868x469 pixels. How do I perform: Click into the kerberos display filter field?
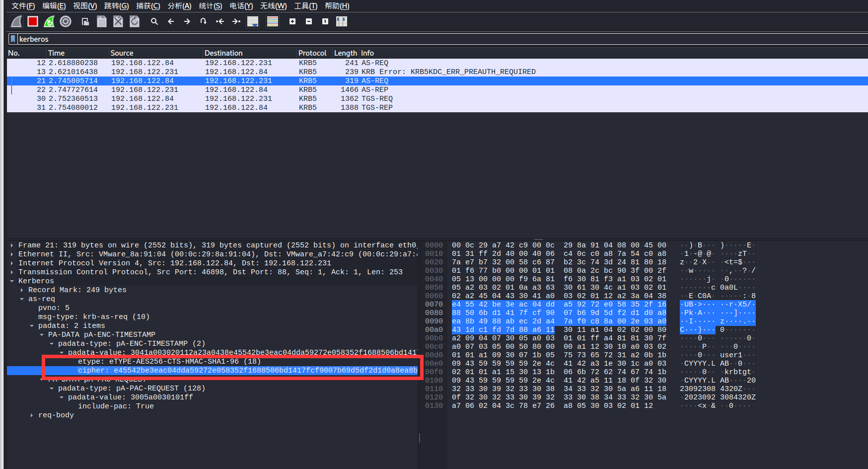tap(442, 39)
